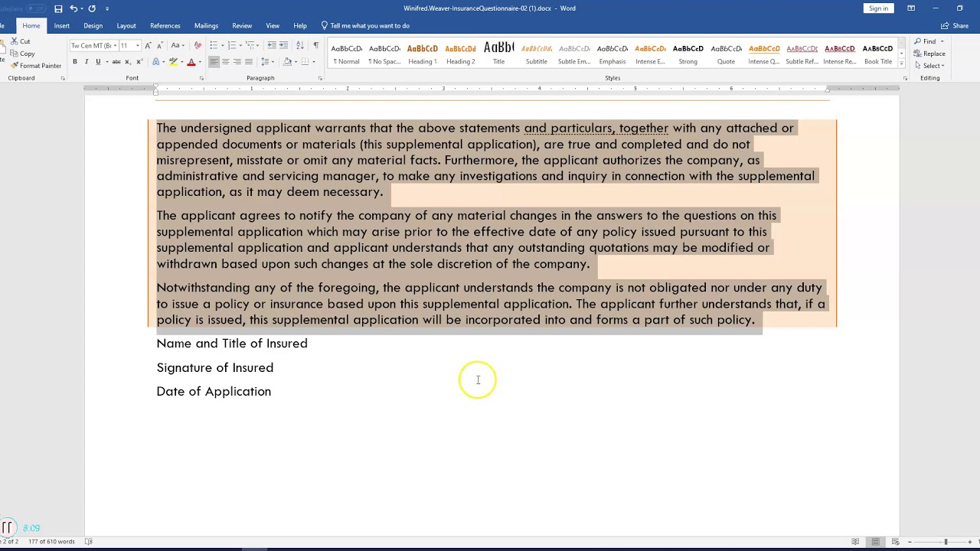Screen dimensions: 980x551
Task: Open Replace in the Editing group
Action: pyautogui.click(x=929, y=54)
